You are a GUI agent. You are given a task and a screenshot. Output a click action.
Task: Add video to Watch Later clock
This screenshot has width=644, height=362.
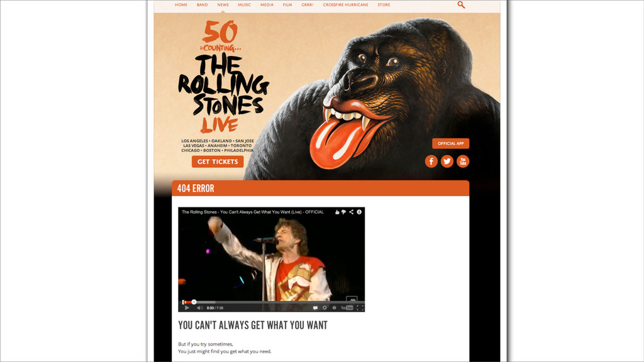(x=335, y=308)
